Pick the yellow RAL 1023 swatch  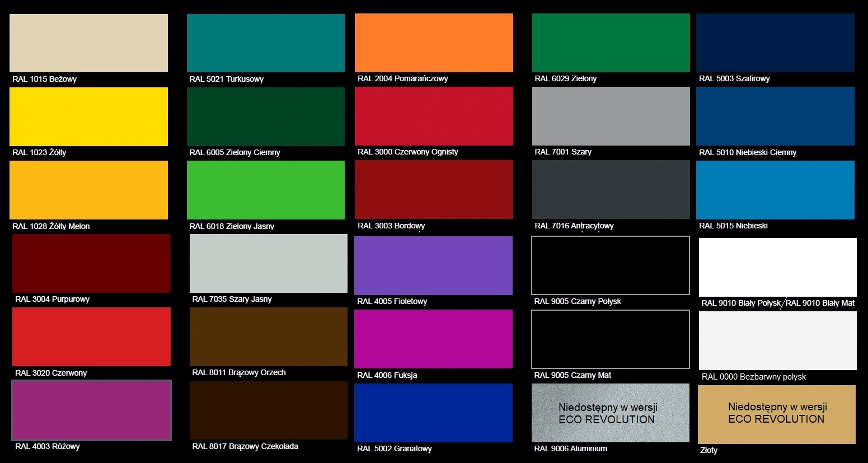point(88,116)
